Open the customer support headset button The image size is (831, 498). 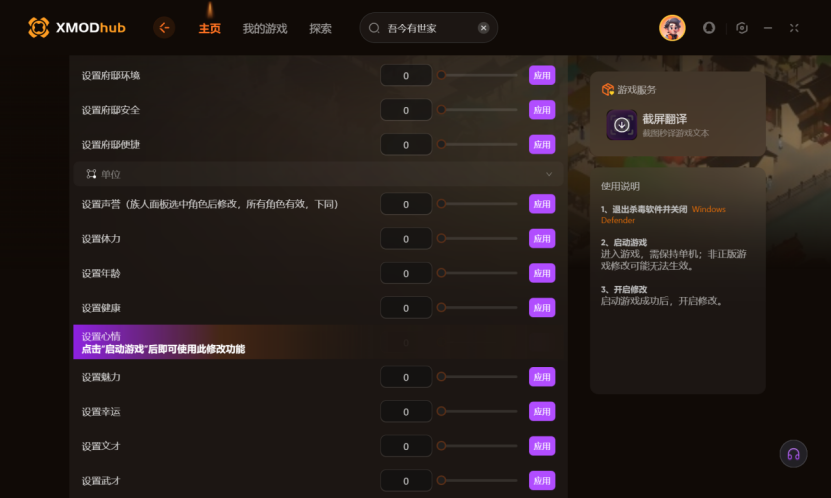793,454
